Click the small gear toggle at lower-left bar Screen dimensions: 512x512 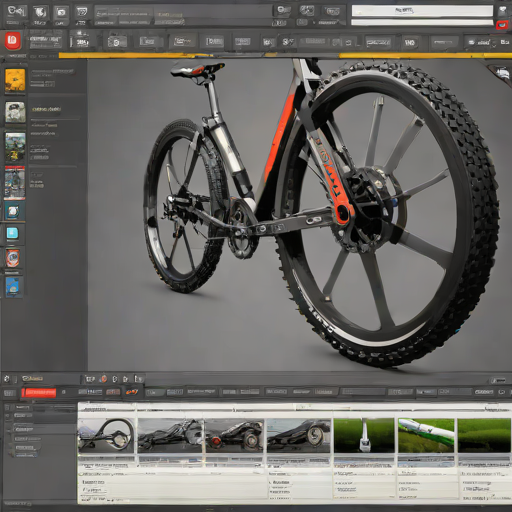[x=6, y=379]
